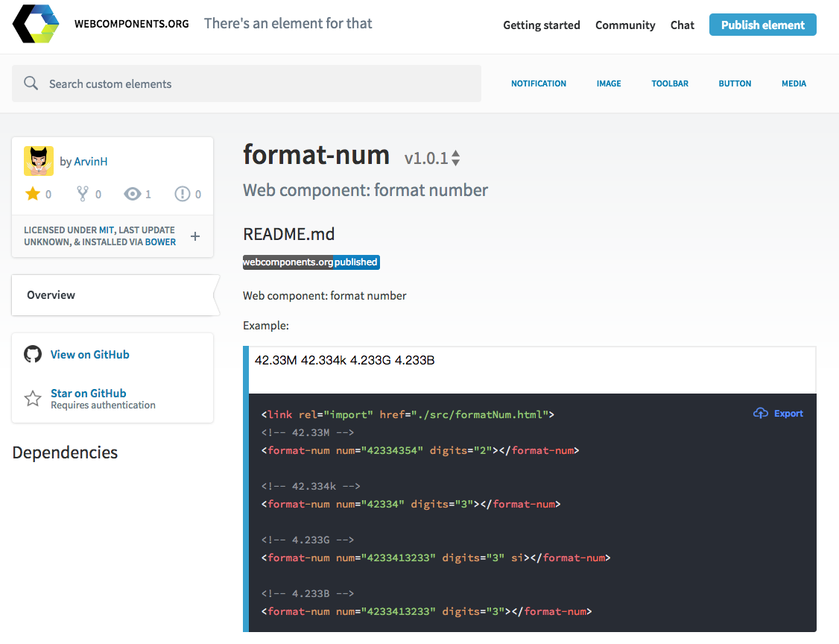Select the TOOLBAR category link

[x=670, y=83]
